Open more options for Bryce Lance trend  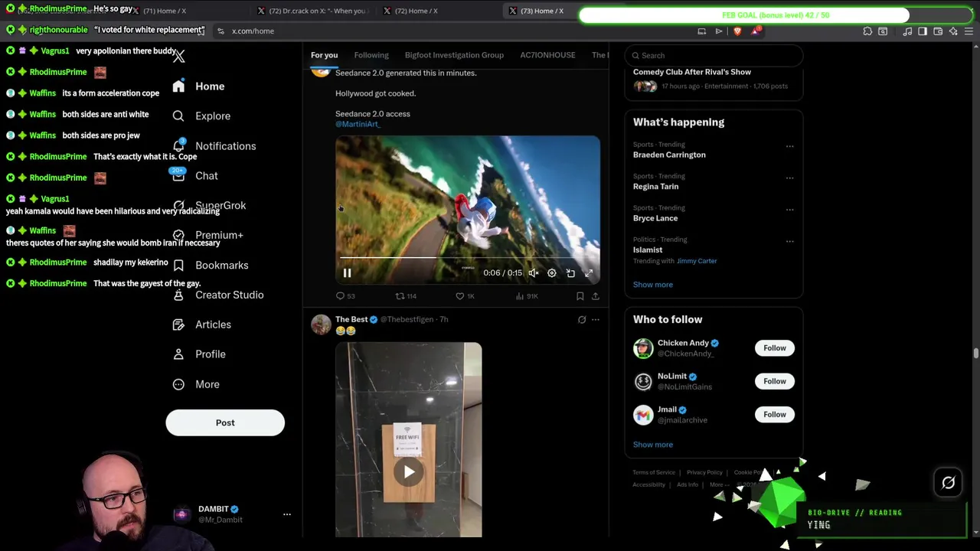click(789, 209)
